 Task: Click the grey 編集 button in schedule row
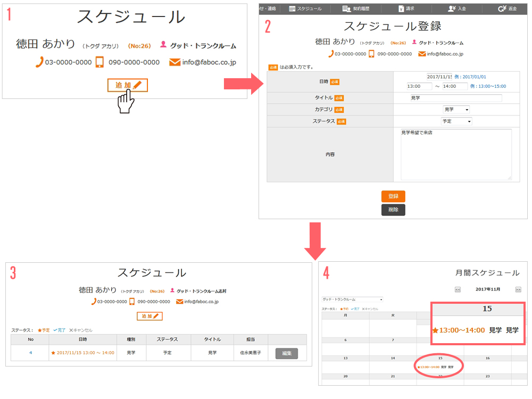(287, 353)
